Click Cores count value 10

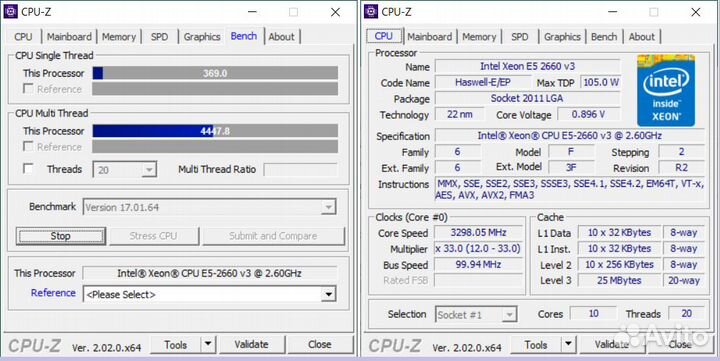[x=594, y=314]
